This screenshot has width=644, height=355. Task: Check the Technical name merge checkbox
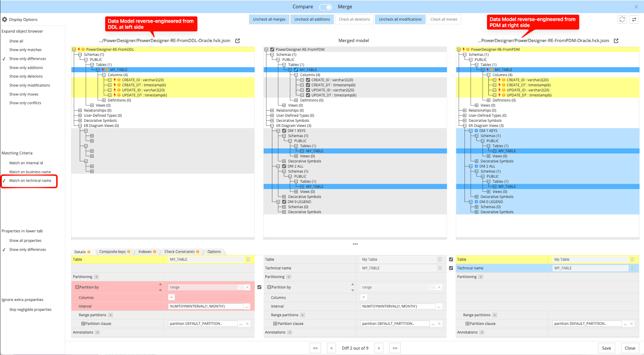(451, 268)
